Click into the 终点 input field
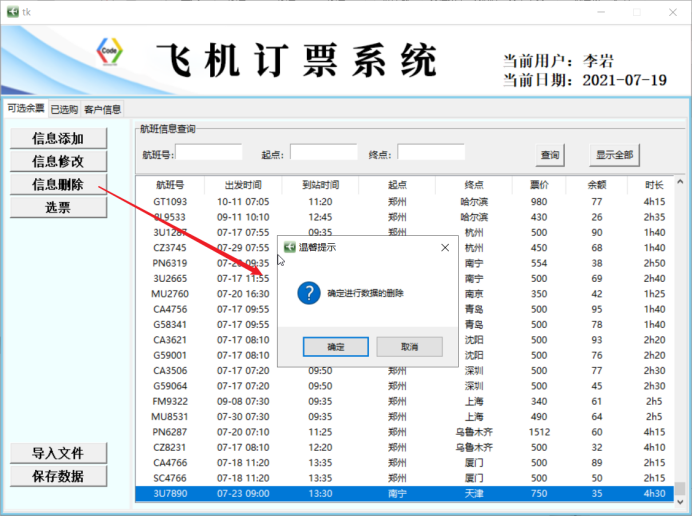This screenshot has height=516, width=692. (x=431, y=152)
